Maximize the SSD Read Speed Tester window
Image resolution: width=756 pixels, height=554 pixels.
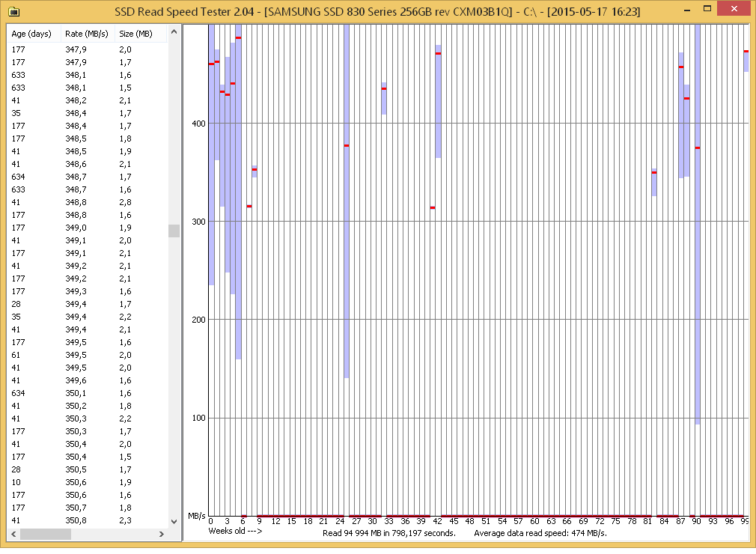707,9
